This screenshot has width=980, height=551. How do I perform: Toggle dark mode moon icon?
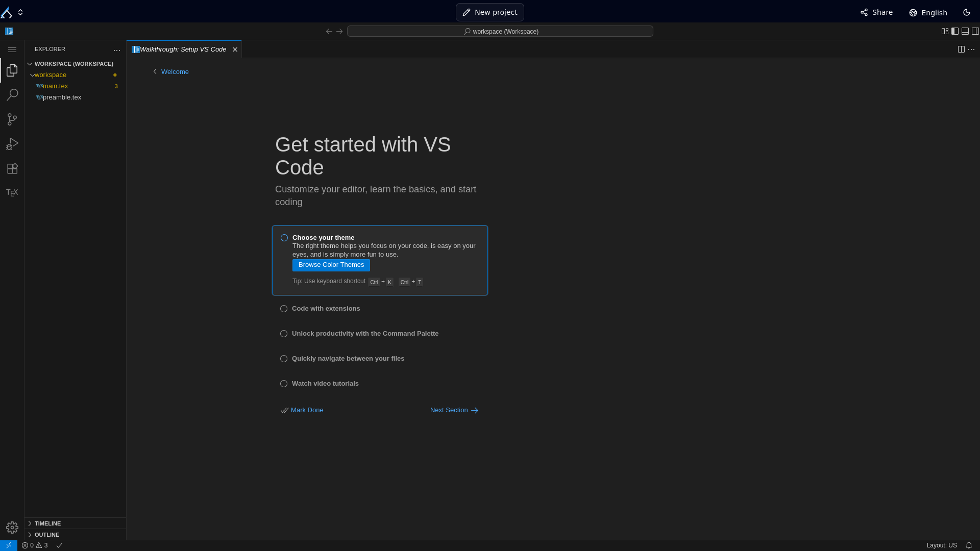point(967,12)
